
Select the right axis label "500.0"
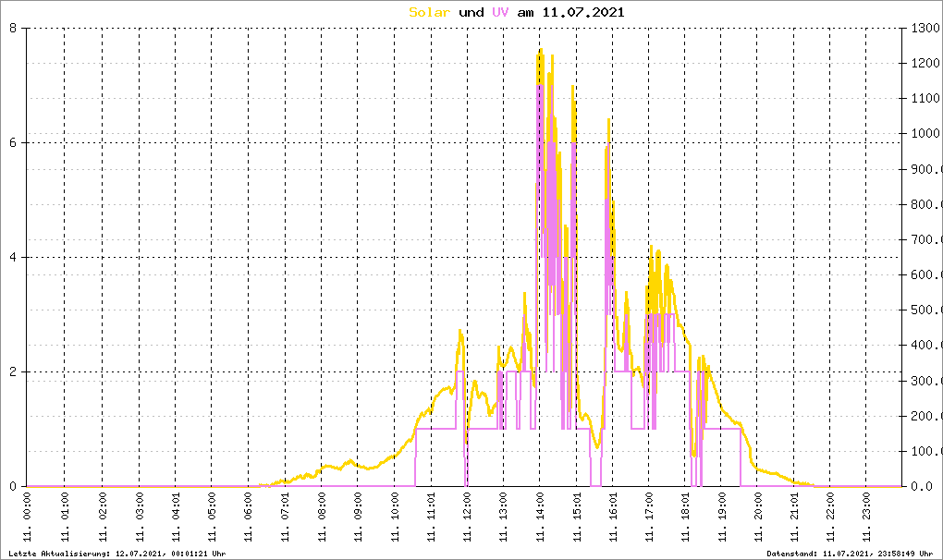coord(926,310)
